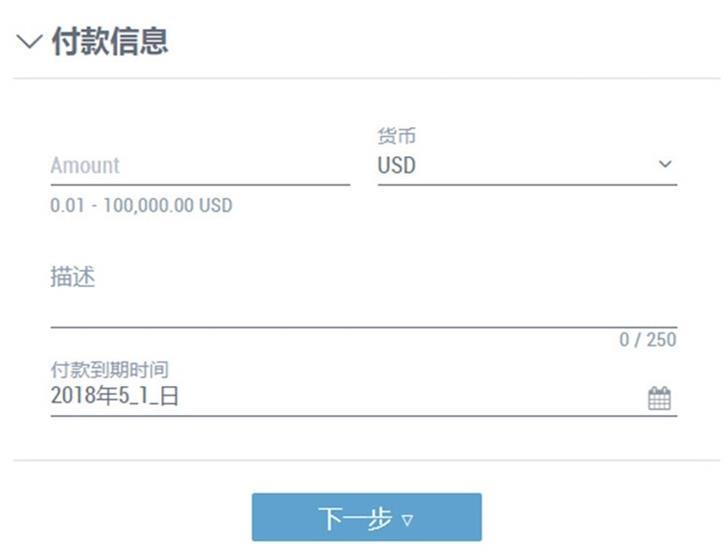
Task: Click the currency dropdown arrow
Action: (665, 164)
